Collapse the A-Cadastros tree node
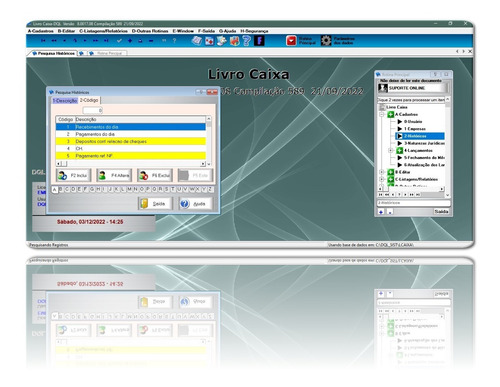Screen dimensions: 500x387 [382, 115]
